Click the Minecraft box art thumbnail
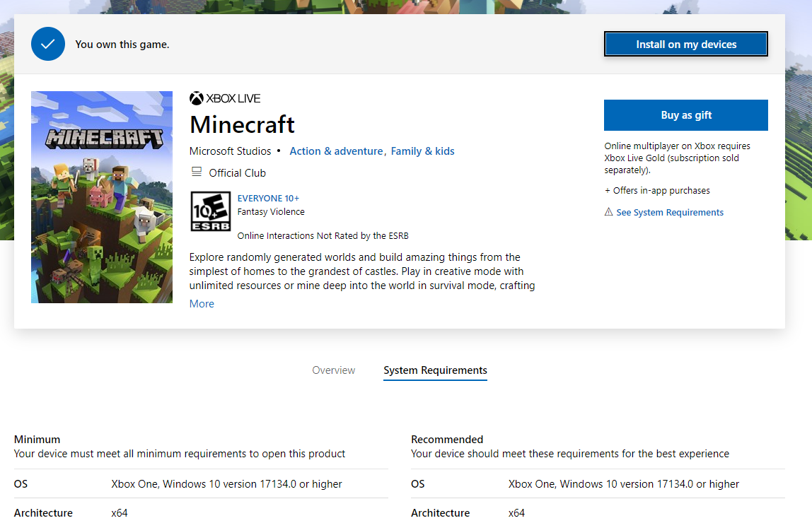Viewport: 812px width, 523px height. 102,197
